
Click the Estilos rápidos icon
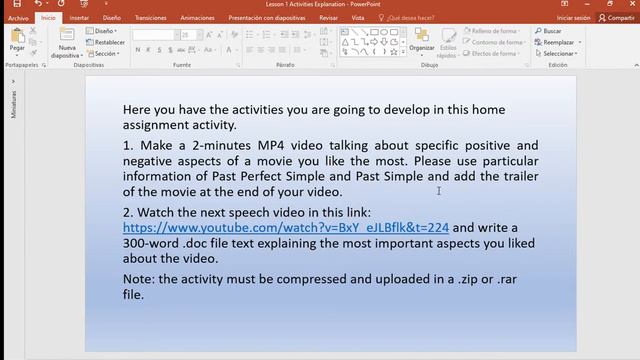click(448, 36)
